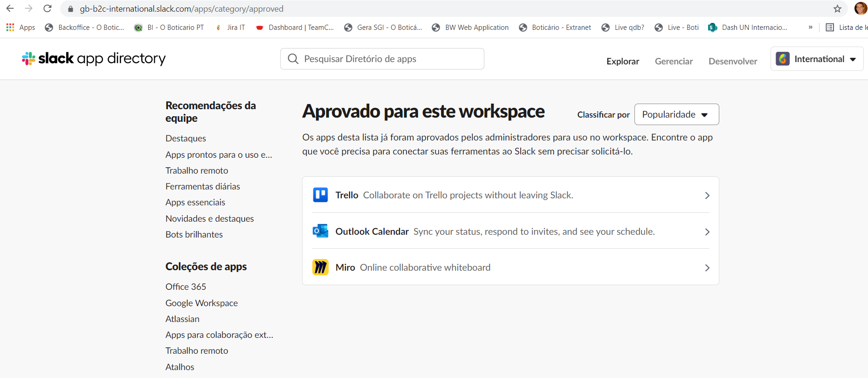The height and width of the screenshot is (378, 868).
Task: Open the Jira IT bookmark
Action: pyautogui.click(x=230, y=28)
